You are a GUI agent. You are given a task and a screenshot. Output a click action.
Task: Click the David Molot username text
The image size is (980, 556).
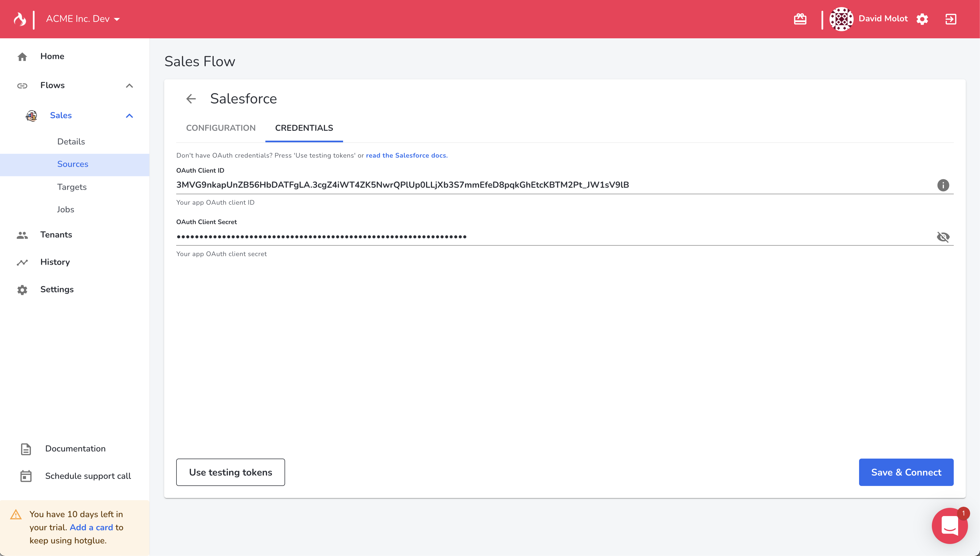point(883,19)
